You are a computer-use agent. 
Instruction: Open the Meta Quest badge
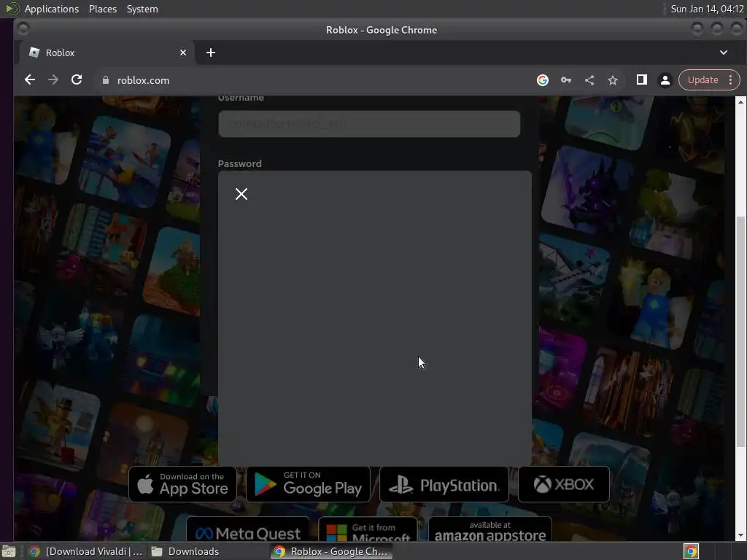(248, 529)
